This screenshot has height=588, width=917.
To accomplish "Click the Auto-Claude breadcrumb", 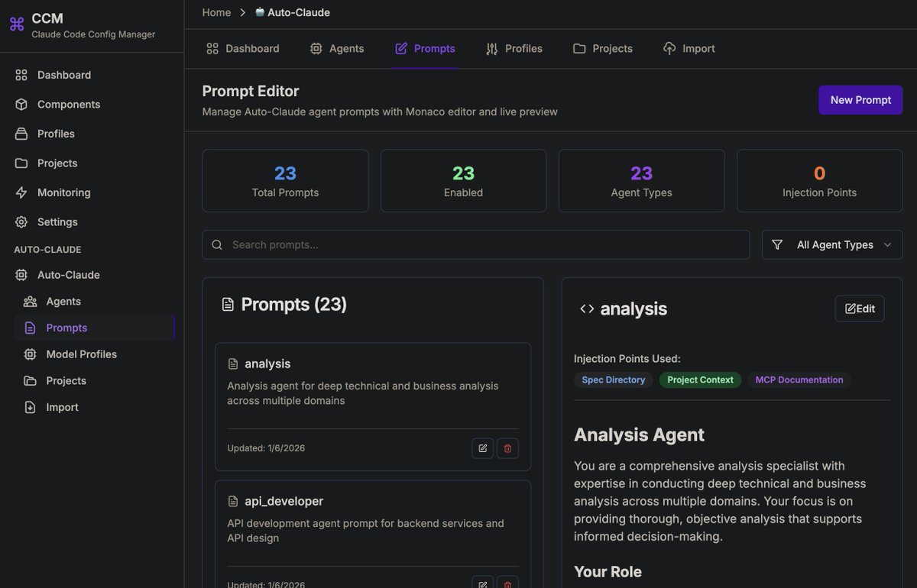I will [x=293, y=12].
